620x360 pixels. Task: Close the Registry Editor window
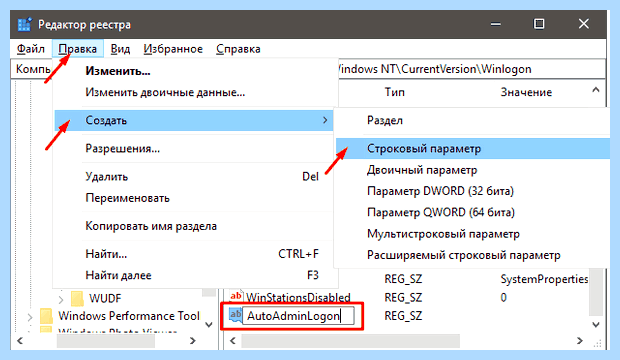click(x=584, y=25)
